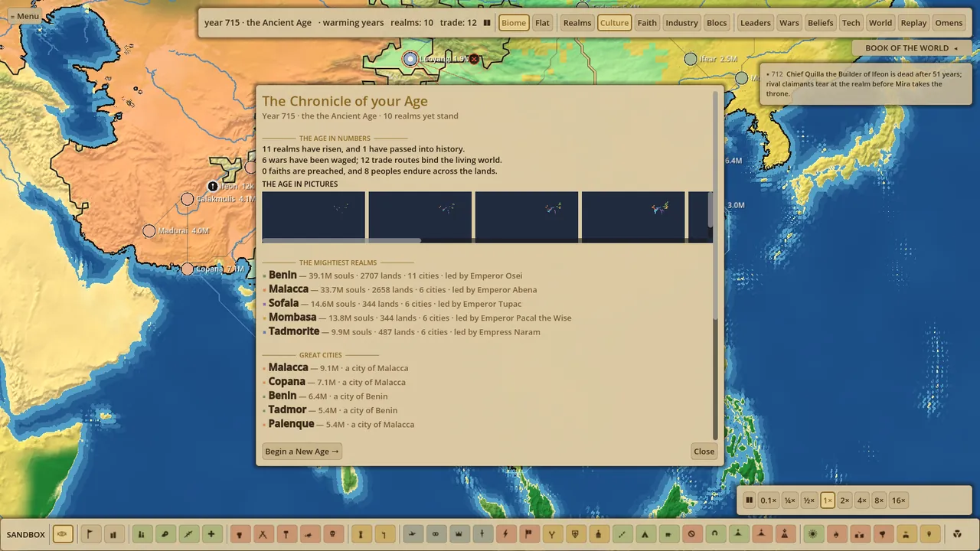Select the hammer tool icon
Image resolution: width=980 pixels, height=551 pixels.
coord(286,534)
